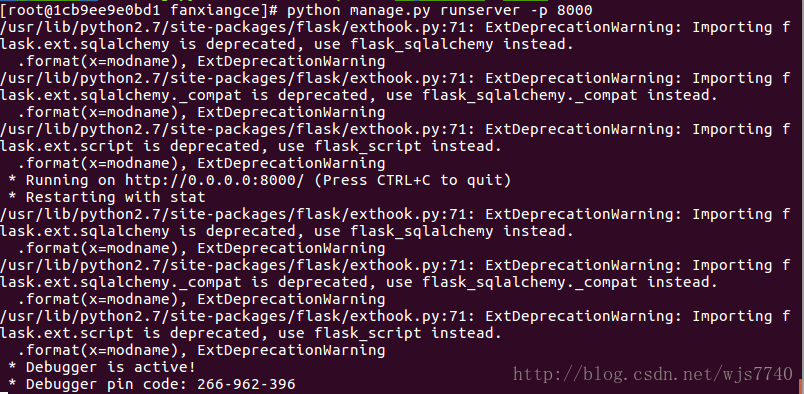This screenshot has width=804, height=394.
Task: Click the first '.format(x=modname)' line
Action: point(201,62)
